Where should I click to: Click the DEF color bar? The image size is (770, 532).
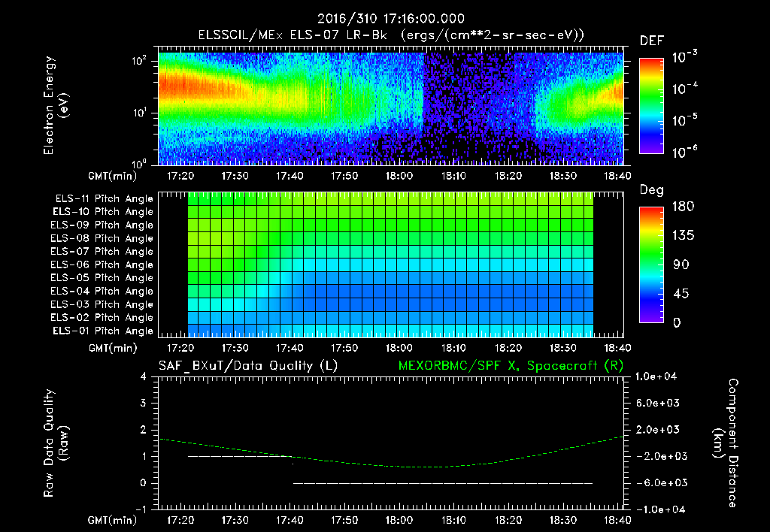pyautogui.click(x=651, y=106)
